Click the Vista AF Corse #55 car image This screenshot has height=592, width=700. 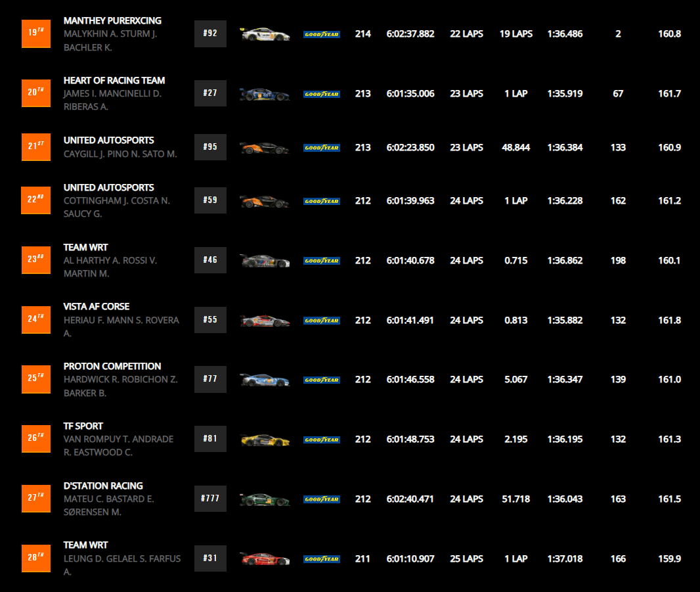tap(265, 321)
